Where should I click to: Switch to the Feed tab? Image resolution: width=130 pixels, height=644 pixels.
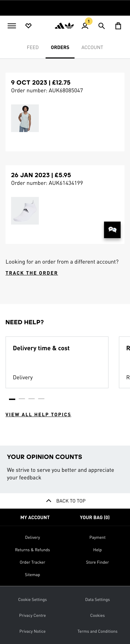click(x=33, y=48)
